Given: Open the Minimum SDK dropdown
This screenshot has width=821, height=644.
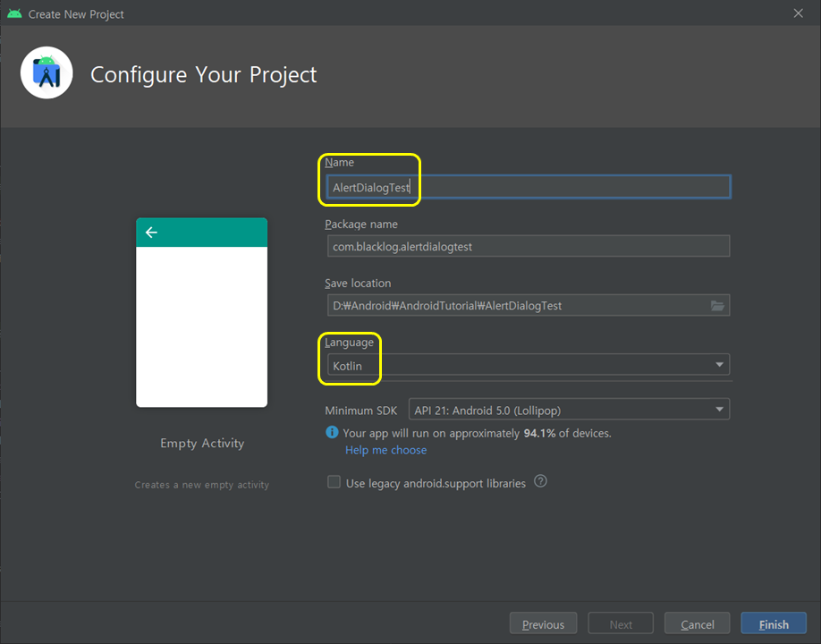Looking at the screenshot, I should [x=569, y=410].
